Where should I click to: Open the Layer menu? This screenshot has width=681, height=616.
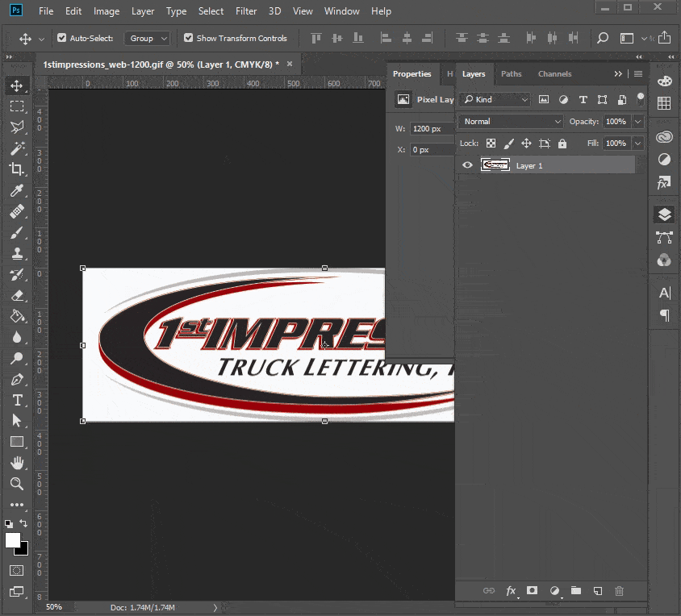point(143,11)
